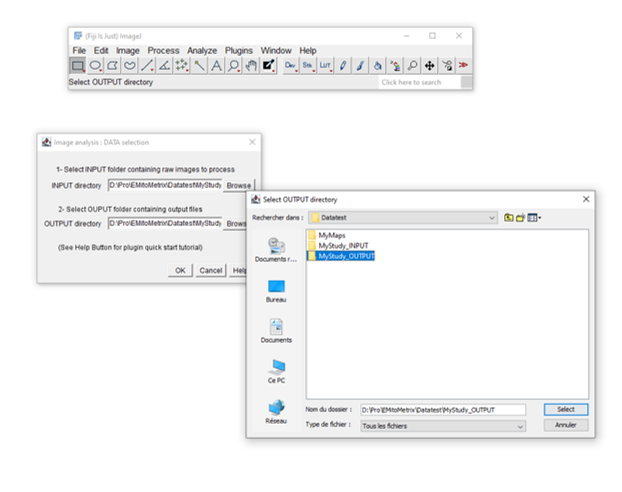Select the Oval selection tool
The height and width of the screenshot is (492, 622).
[95, 65]
